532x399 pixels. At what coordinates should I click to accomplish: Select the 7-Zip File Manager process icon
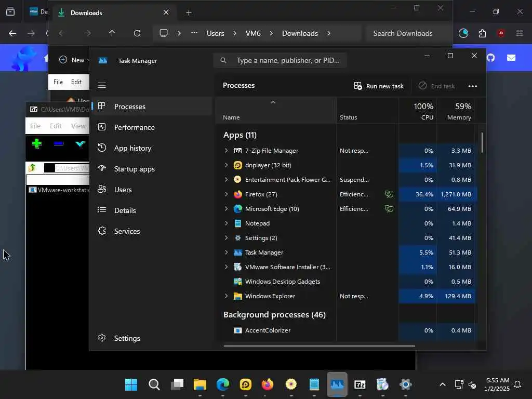238,150
